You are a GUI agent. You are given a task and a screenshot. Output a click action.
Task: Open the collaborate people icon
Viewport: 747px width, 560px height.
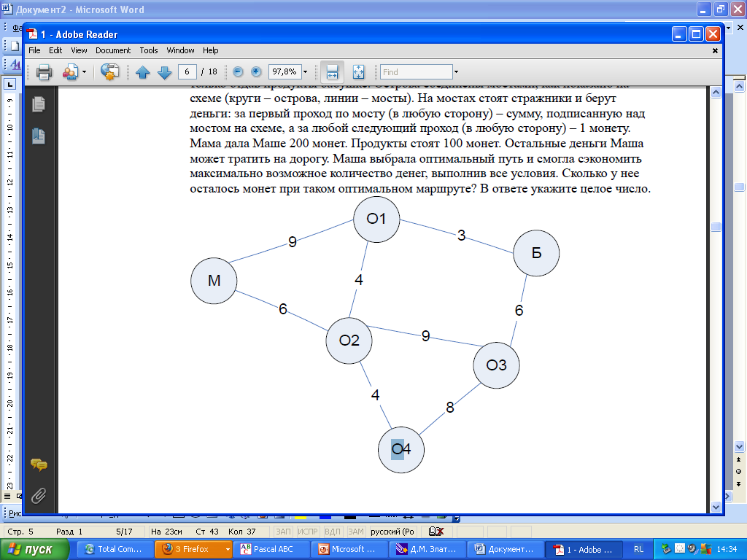pyautogui.click(x=70, y=72)
